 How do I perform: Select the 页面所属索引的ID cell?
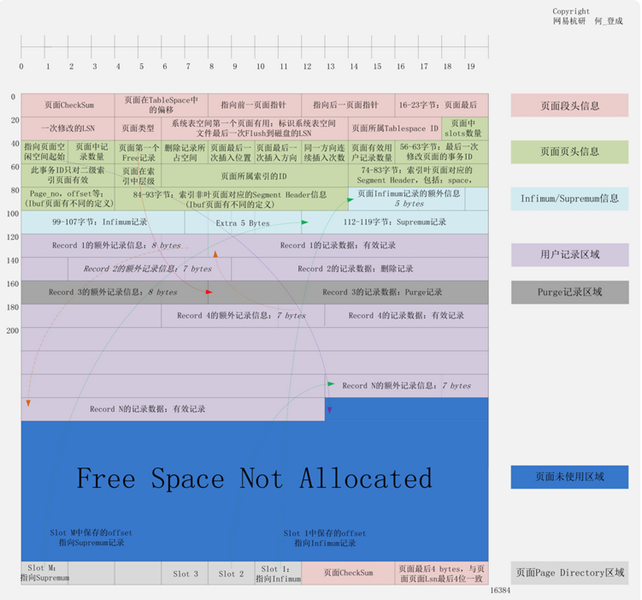tap(255, 175)
